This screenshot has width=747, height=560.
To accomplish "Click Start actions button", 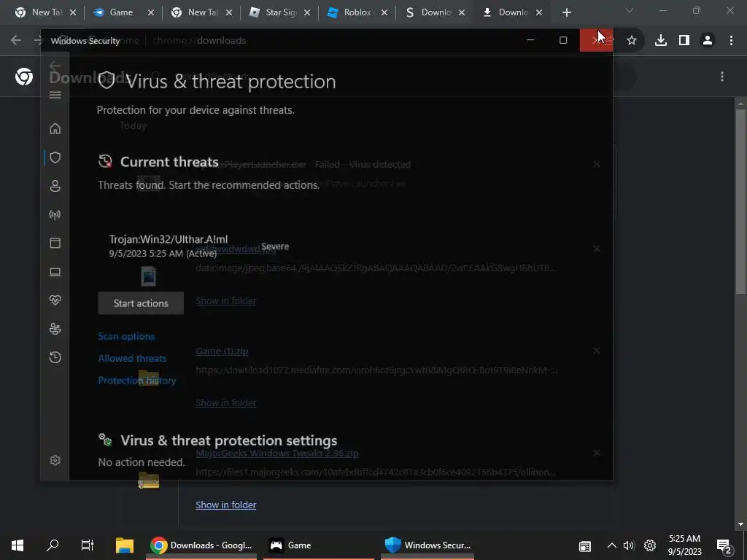I will coord(141,303).
